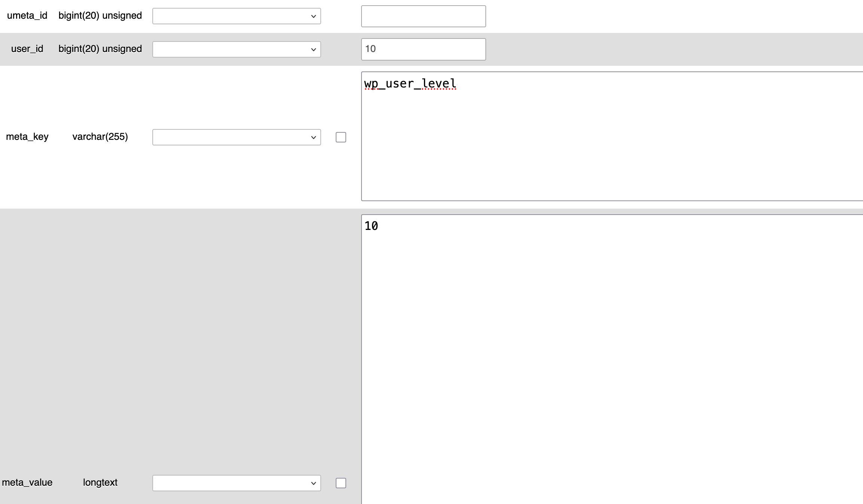Click the meta_key textarea with wp_user_level

click(x=612, y=136)
